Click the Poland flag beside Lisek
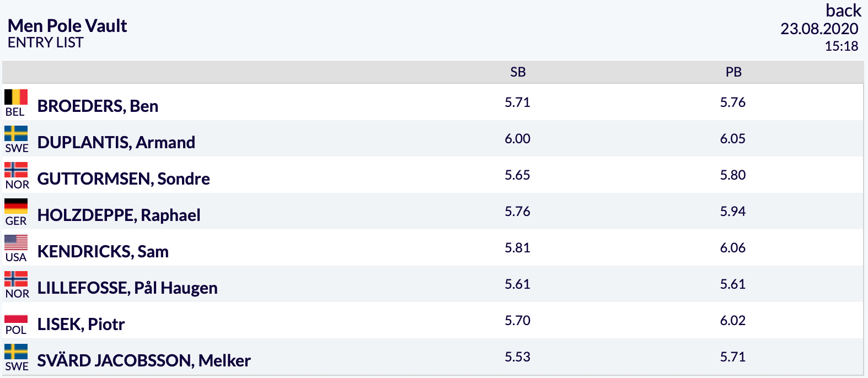 (16, 315)
